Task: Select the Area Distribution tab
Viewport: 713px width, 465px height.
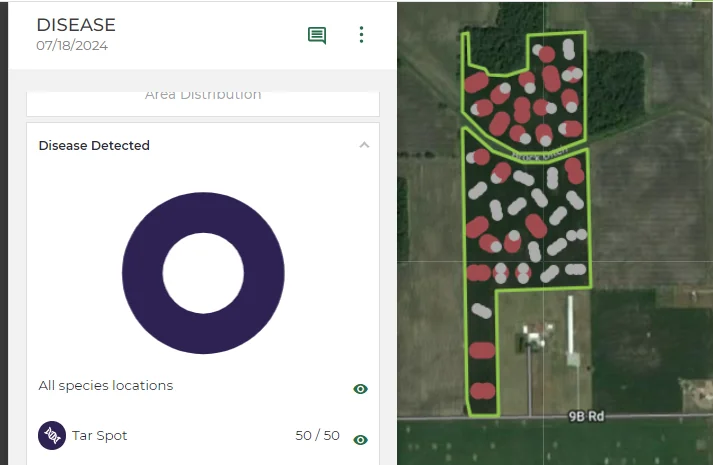Action: (203, 95)
